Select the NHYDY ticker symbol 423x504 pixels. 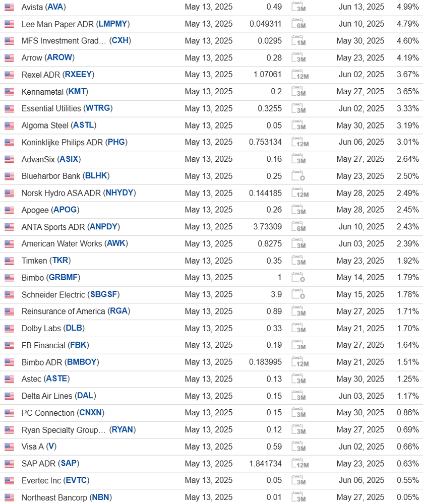[x=119, y=193]
